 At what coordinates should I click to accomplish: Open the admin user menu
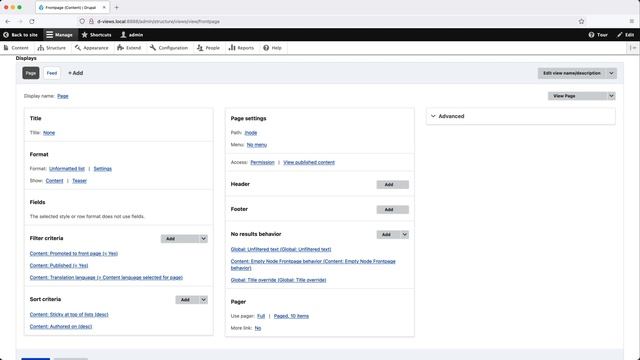(x=131, y=35)
